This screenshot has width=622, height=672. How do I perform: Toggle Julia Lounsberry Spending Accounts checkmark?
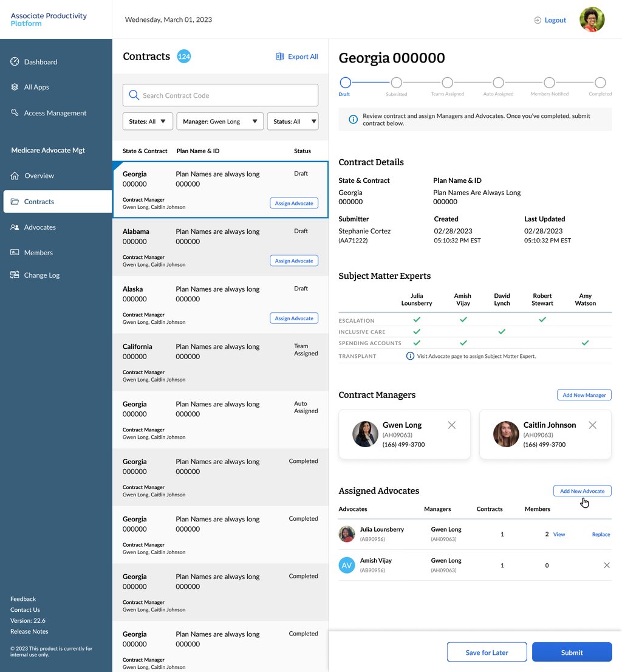tap(416, 343)
